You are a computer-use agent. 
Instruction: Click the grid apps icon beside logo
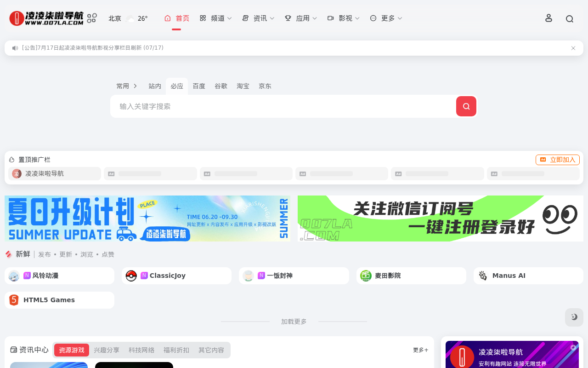click(x=92, y=18)
